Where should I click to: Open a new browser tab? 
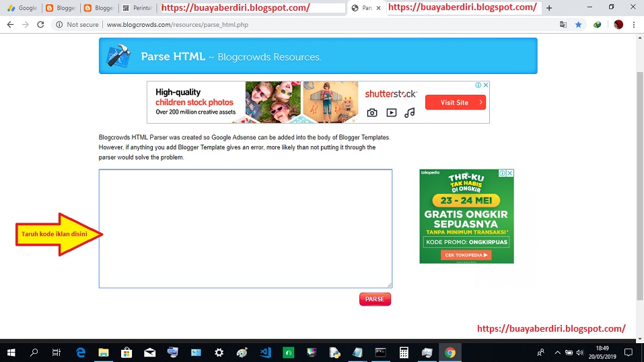coord(548,8)
